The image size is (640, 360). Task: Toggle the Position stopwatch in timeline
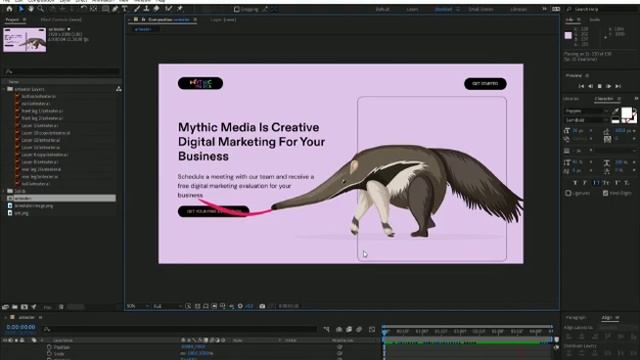(x=49, y=347)
